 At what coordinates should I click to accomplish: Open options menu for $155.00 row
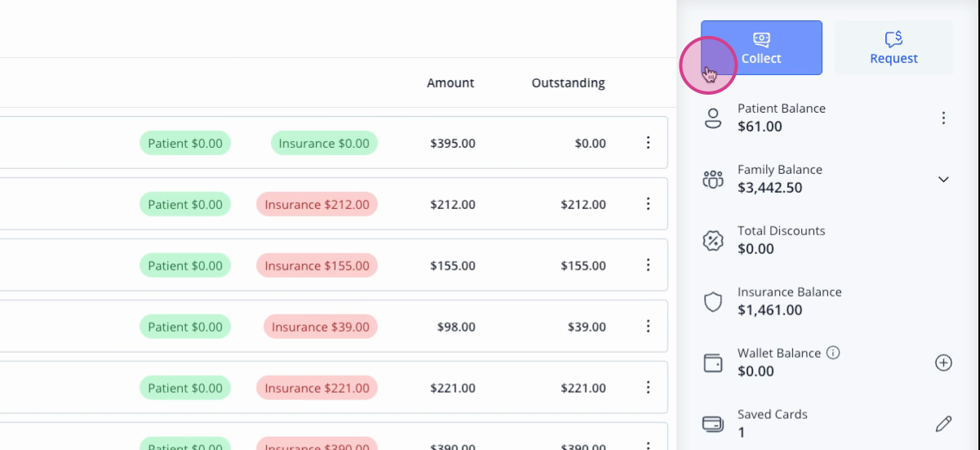[648, 265]
